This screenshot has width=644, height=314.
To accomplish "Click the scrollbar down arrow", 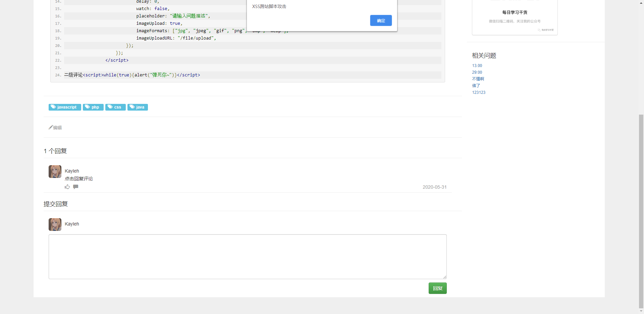I will click(x=641, y=311).
